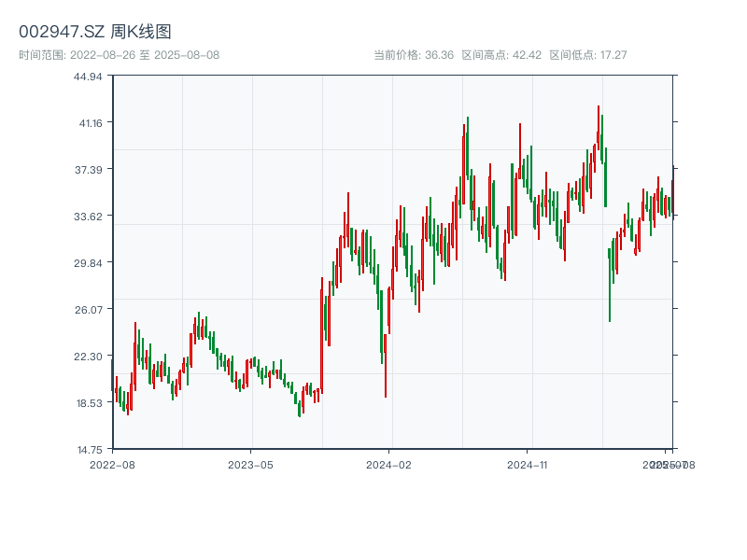This screenshot has height=560, width=747.
Task: Click the x-axis label 2023-05
Action: 250,465
